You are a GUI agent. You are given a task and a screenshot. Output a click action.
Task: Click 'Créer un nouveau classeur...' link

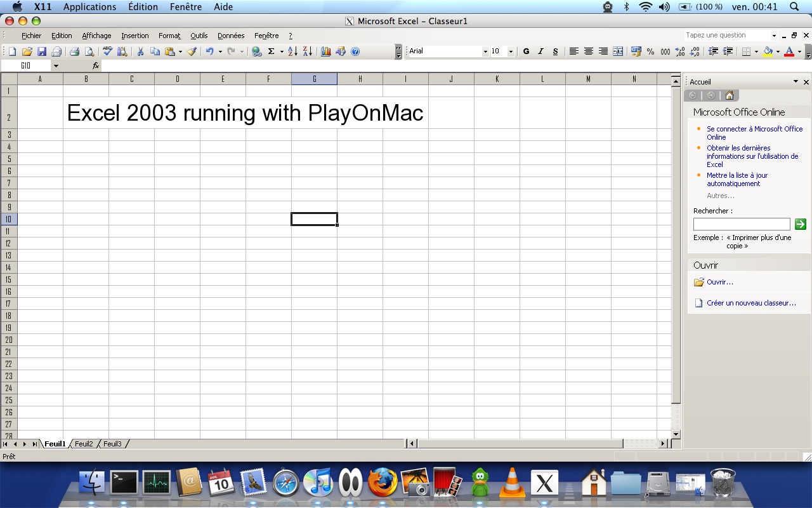(x=751, y=303)
